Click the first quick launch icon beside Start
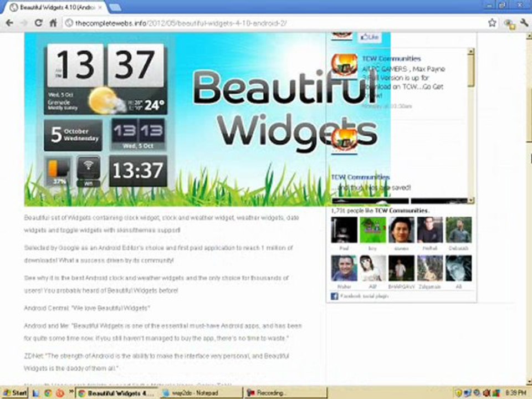Image resolution: width=532 pixels, height=399 pixels. click(x=36, y=393)
